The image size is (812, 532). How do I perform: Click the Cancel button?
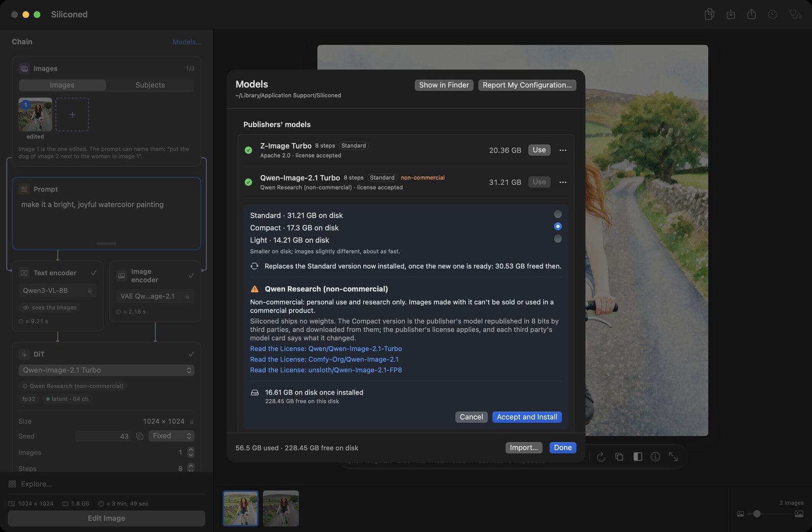(x=471, y=417)
